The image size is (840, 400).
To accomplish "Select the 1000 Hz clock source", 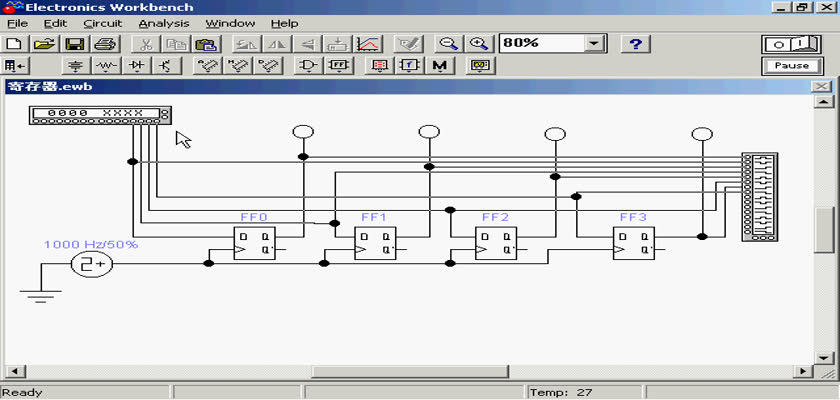I will (x=91, y=263).
